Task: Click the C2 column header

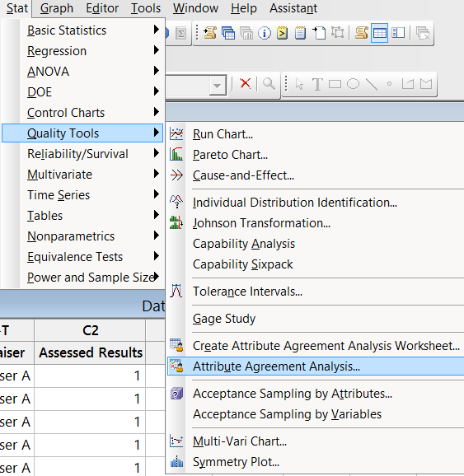Action: [90, 330]
